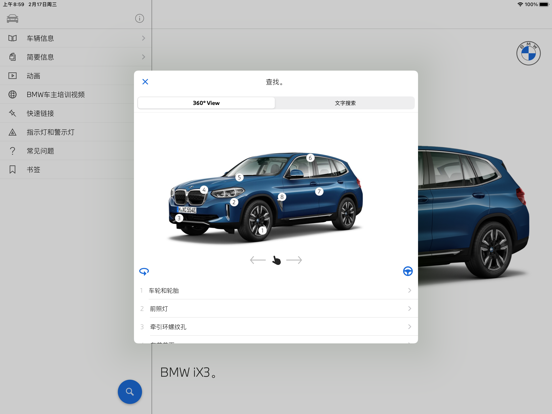Screen dimensions: 552x414
Task: Switch to interior view via steering wheel icon
Action: 408,271
